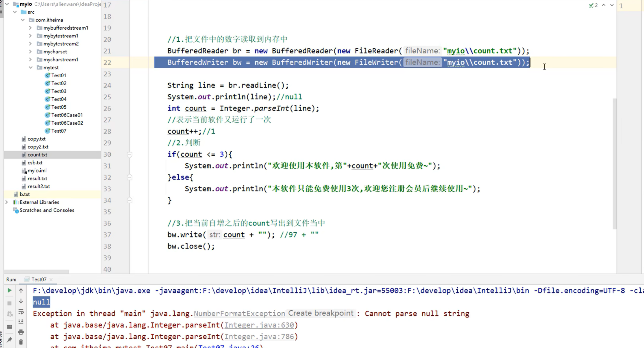Navigate up the stack trace

21,290
